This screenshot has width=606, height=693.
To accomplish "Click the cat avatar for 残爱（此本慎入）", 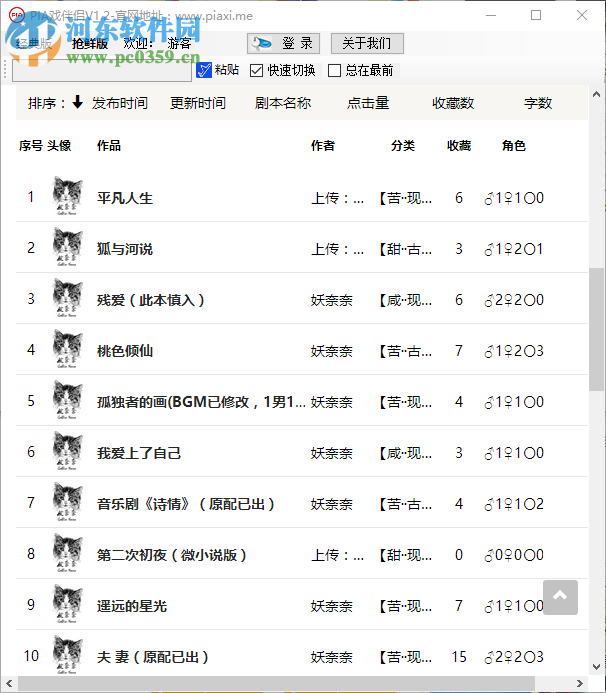I will point(67,298).
